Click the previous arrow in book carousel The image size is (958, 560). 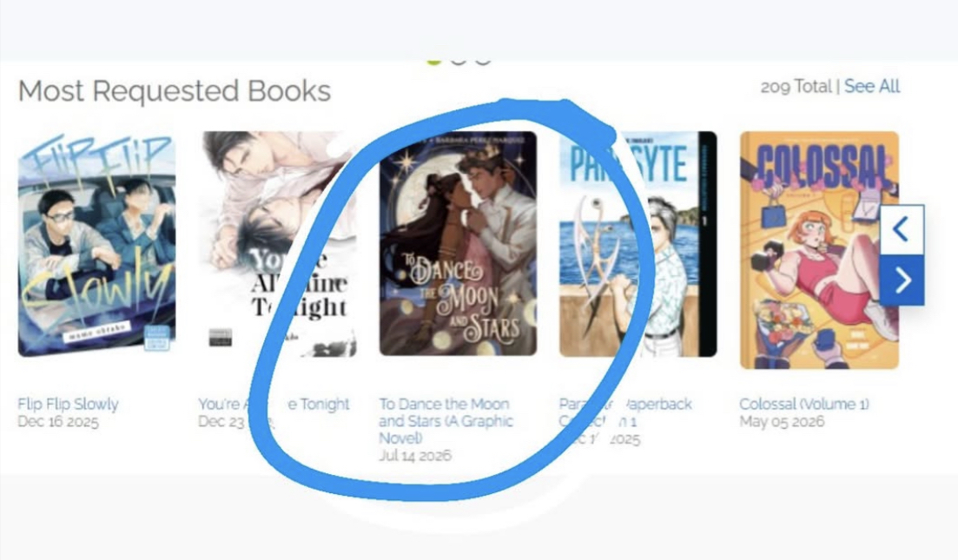pyautogui.click(x=902, y=229)
